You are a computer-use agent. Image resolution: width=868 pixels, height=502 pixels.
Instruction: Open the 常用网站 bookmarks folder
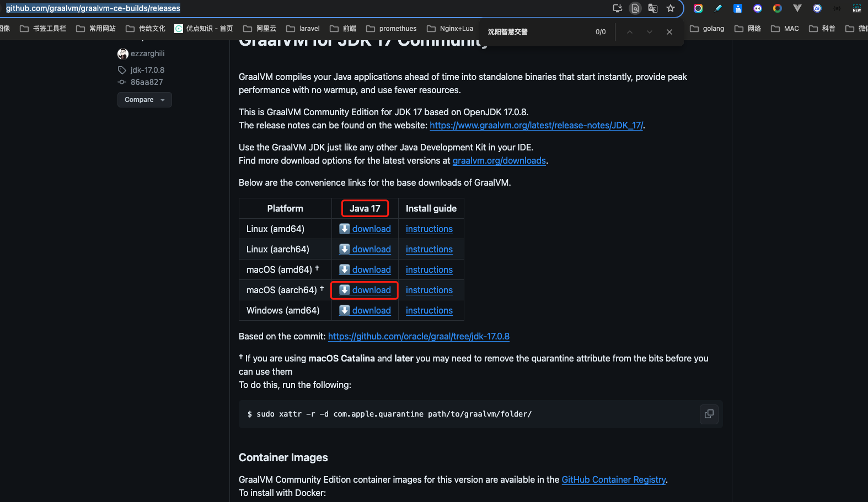[x=96, y=29]
